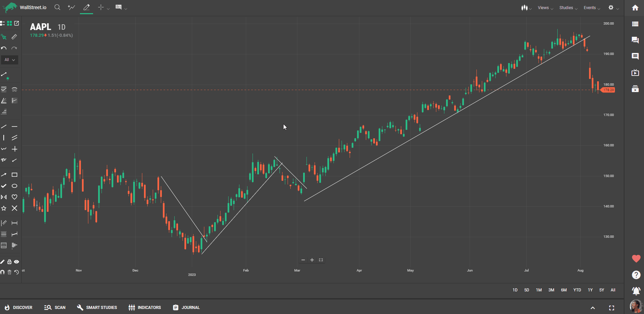
Task: Open the Indicators tab
Action: [145, 307]
